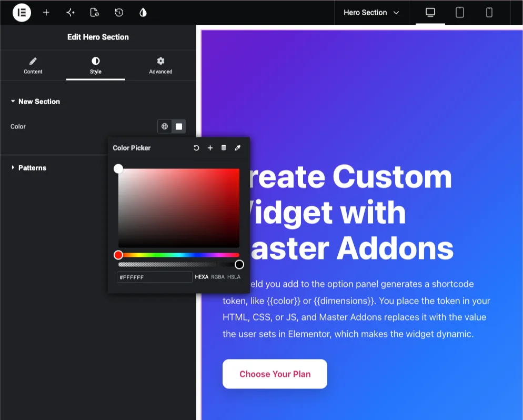Open the AI sparkle tool
The height and width of the screenshot is (420, 523).
(71, 13)
